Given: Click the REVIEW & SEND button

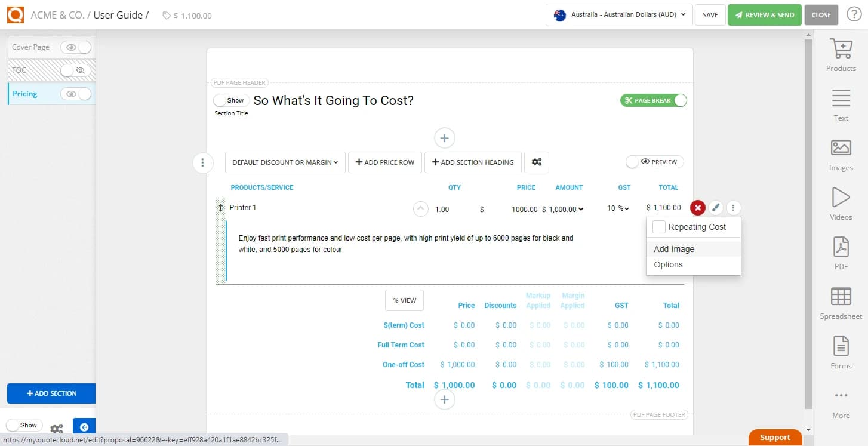Looking at the screenshot, I should coord(765,14).
